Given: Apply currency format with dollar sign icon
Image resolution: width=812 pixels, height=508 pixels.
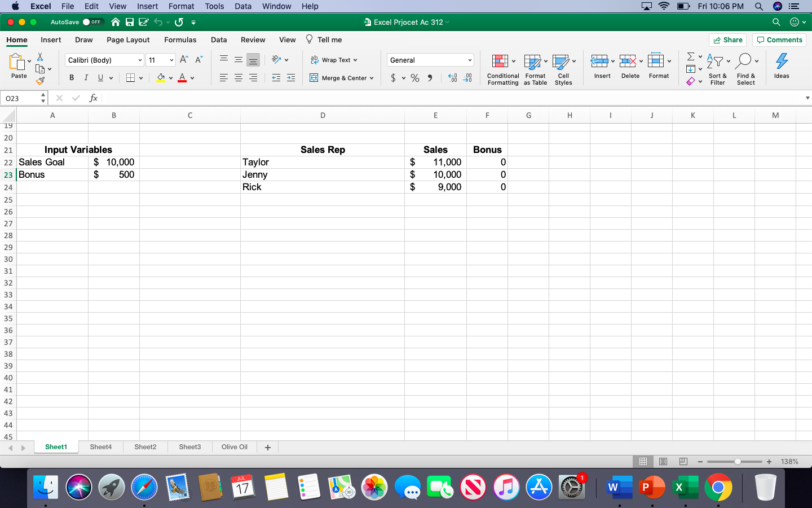Looking at the screenshot, I should 394,78.
